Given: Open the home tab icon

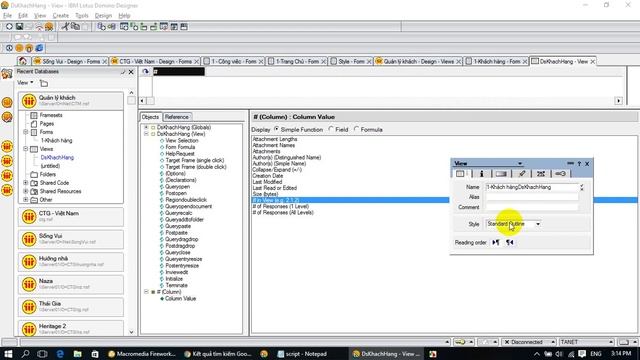Looking at the screenshot, I should coord(23,61).
